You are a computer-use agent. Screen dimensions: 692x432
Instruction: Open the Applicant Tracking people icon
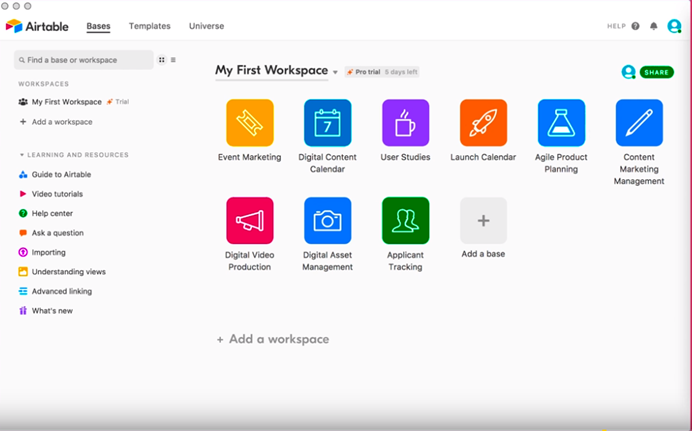pos(406,221)
